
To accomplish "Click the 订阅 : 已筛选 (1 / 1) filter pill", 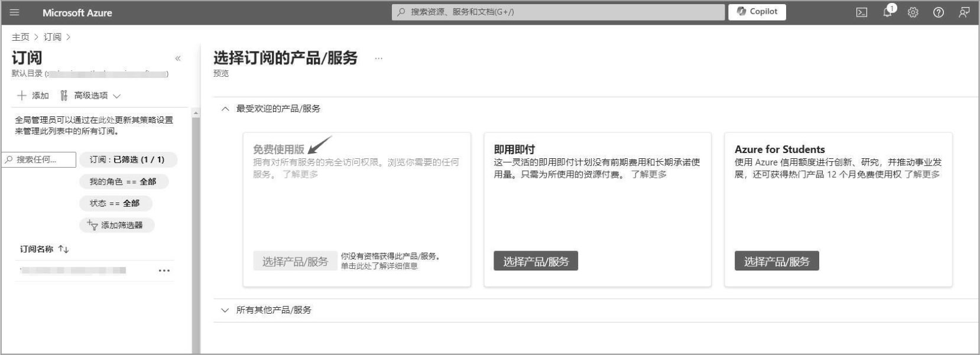I will (127, 159).
